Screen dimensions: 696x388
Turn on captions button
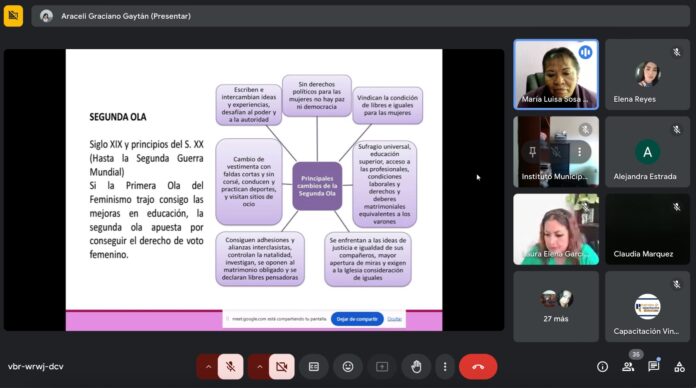pyautogui.click(x=314, y=367)
